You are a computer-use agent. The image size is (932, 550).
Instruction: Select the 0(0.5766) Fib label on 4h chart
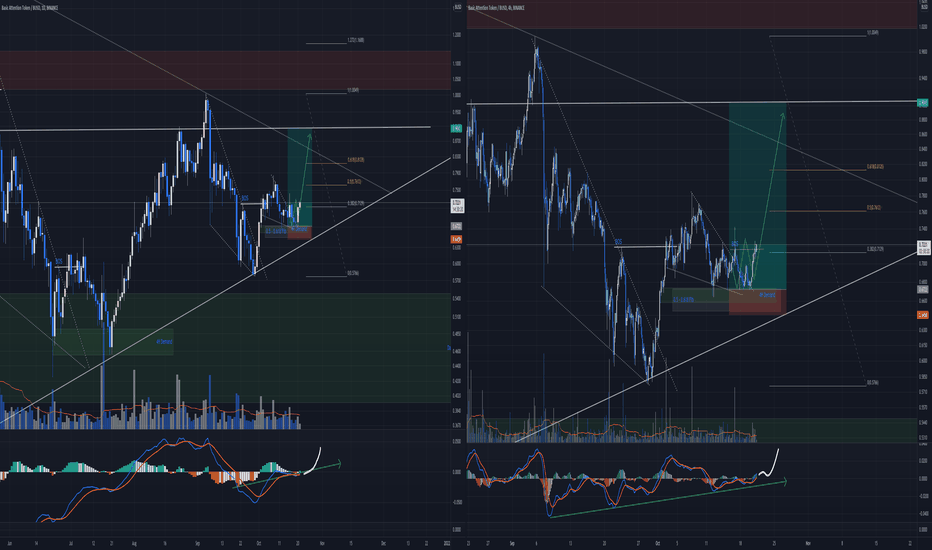tap(873, 383)
